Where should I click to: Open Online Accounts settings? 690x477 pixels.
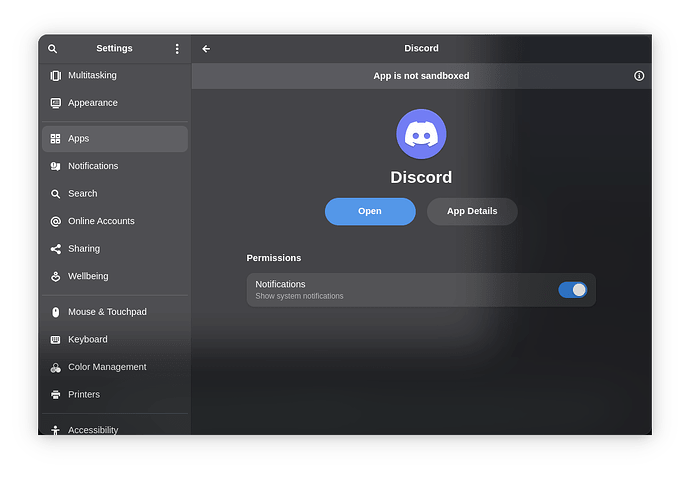coord(115,221)
